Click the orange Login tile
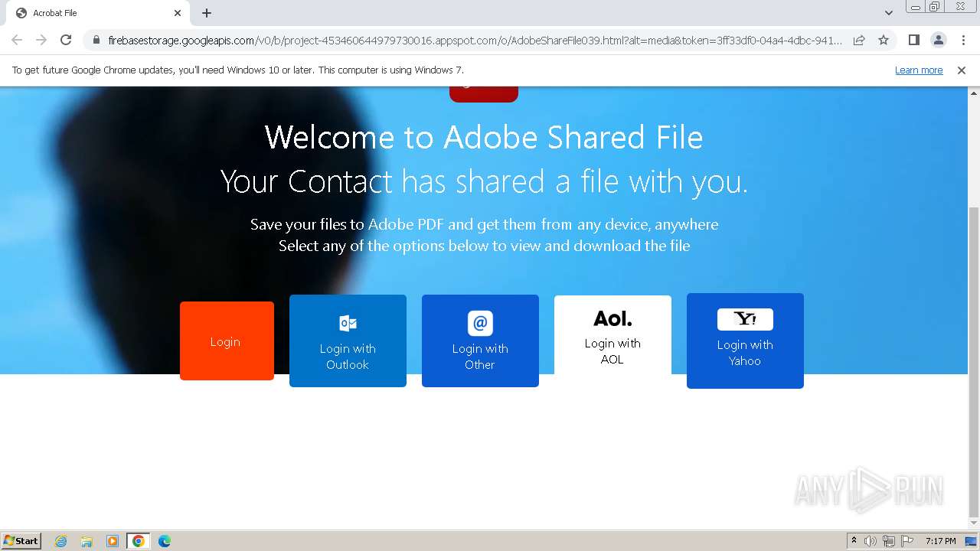 click(227, 341)
